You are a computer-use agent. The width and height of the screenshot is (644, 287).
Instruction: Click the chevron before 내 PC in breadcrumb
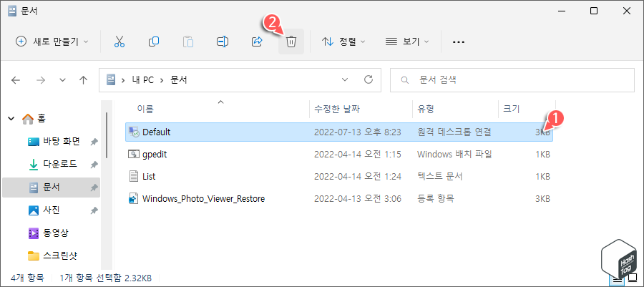tap(123, 80)
